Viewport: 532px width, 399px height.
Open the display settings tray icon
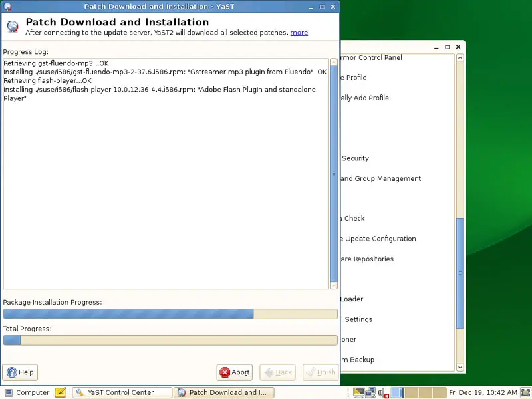pyautogui.click(x=358, y=392)
